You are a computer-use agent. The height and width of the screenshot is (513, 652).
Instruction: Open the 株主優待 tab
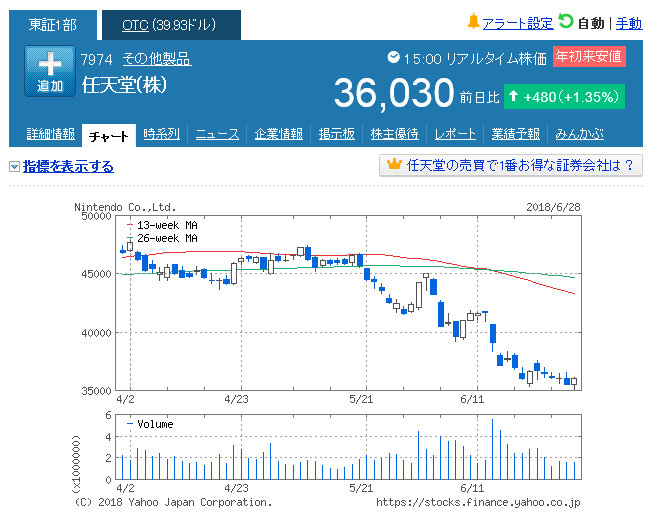(394, 134)
